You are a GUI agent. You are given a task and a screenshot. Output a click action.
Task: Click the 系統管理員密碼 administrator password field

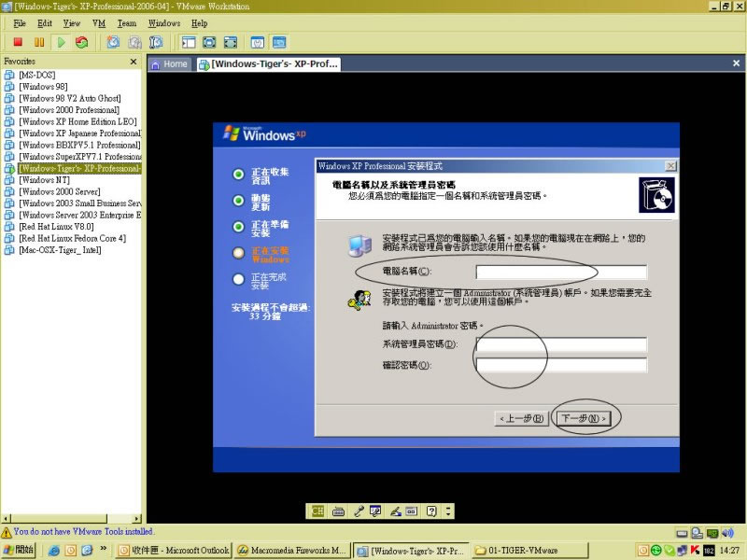coord(561,344)
